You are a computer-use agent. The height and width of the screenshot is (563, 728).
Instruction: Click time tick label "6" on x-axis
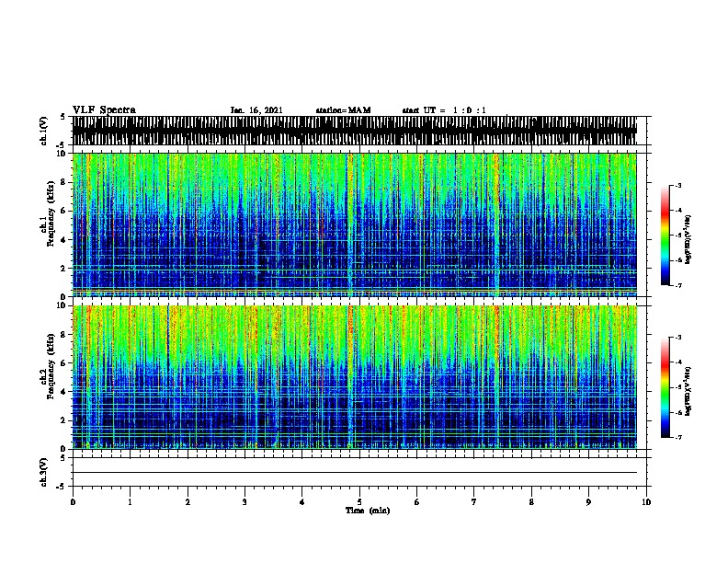click(417, 502)
